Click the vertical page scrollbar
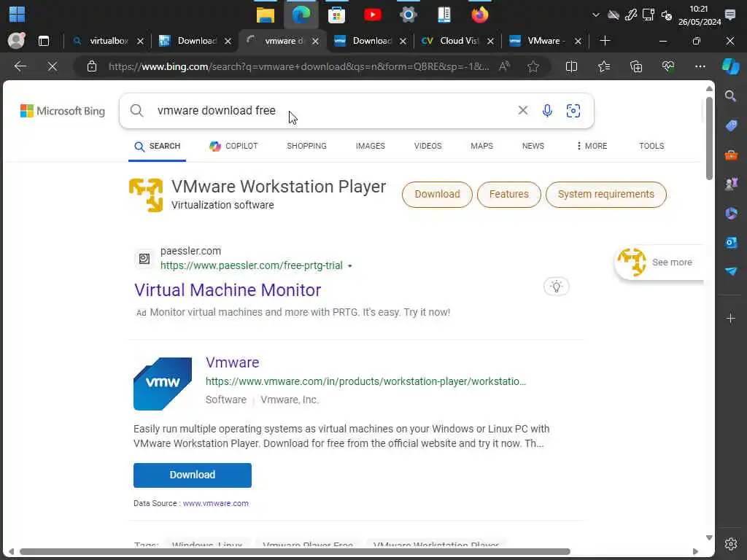Viewport: 747px width, 560px height. pos(709,138)
